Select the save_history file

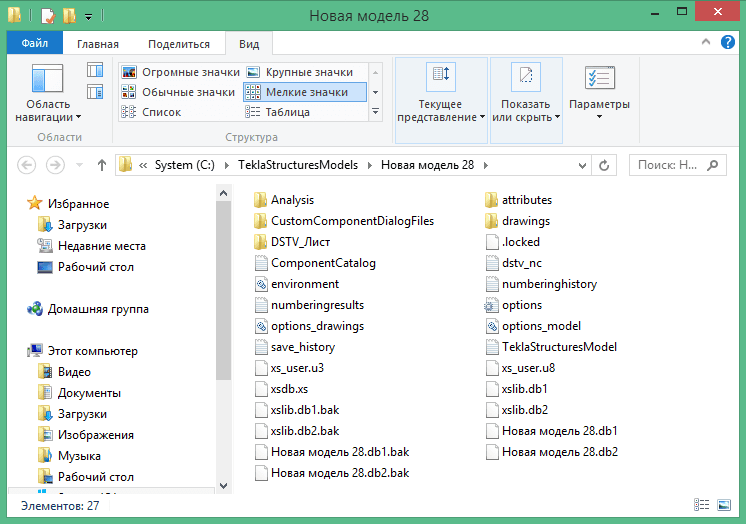coord(294,347)
